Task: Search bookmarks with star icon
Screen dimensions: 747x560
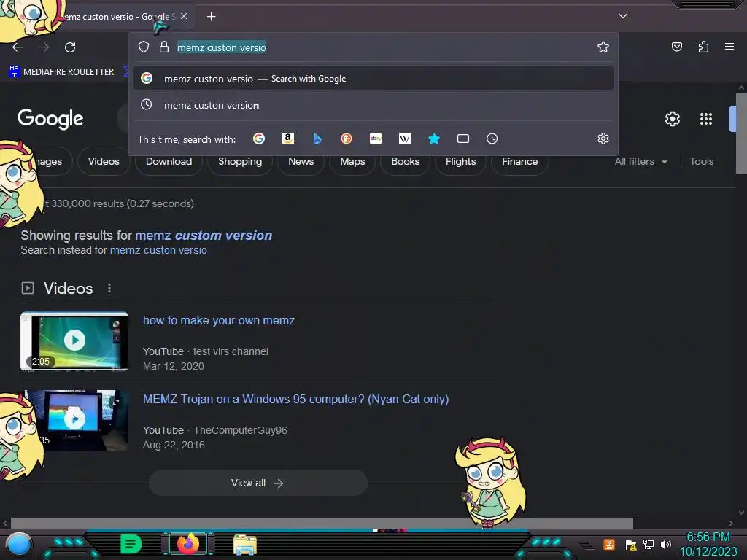Action: pyautogui.click(x=433, y=139)
